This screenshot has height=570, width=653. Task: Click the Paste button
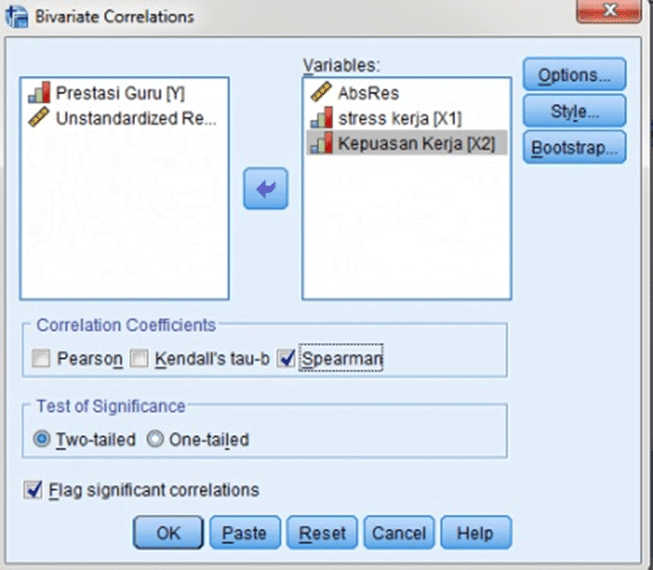245,533
